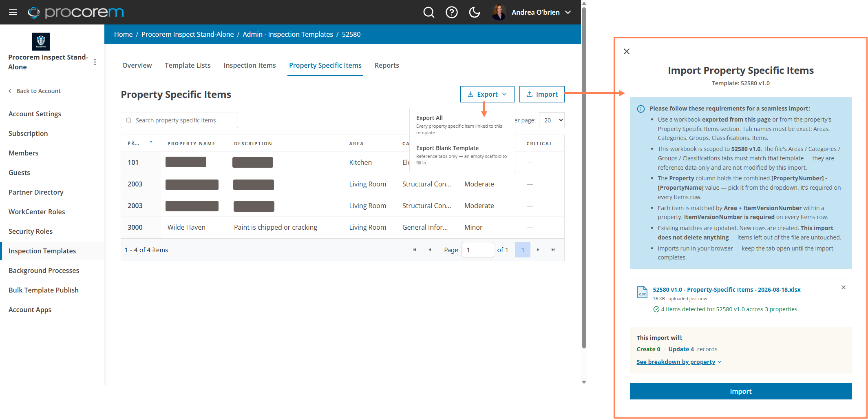Select page 1 pagination button
The height and width of the screenshot is (419, 868).
click(x=522, y=250)
